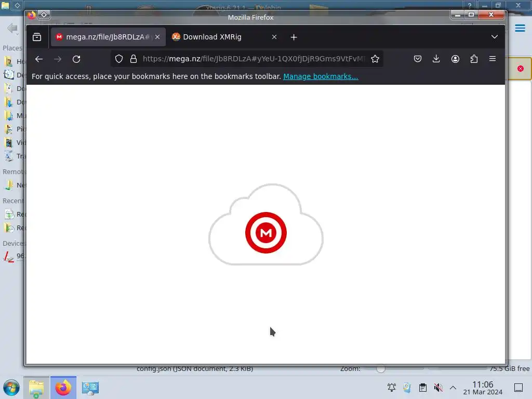Dismiss Dolphin red error close icon
532x399 pixels.
coord(521,69)
